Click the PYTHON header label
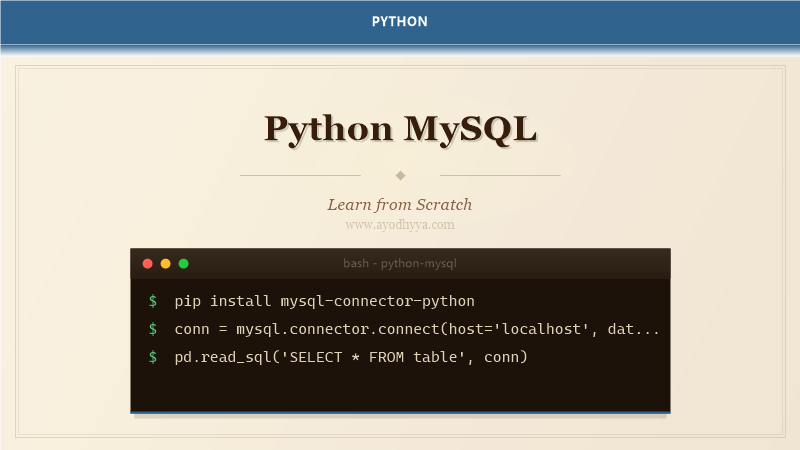Image resolution: width=800 pixels, height=450 pixels. (399, 21)
